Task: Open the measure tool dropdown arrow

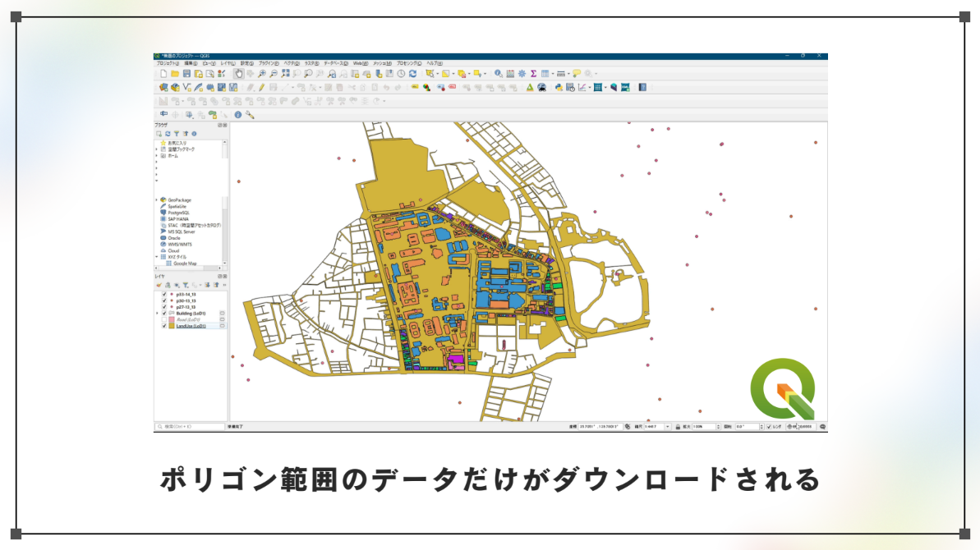Action: [568, 74]
